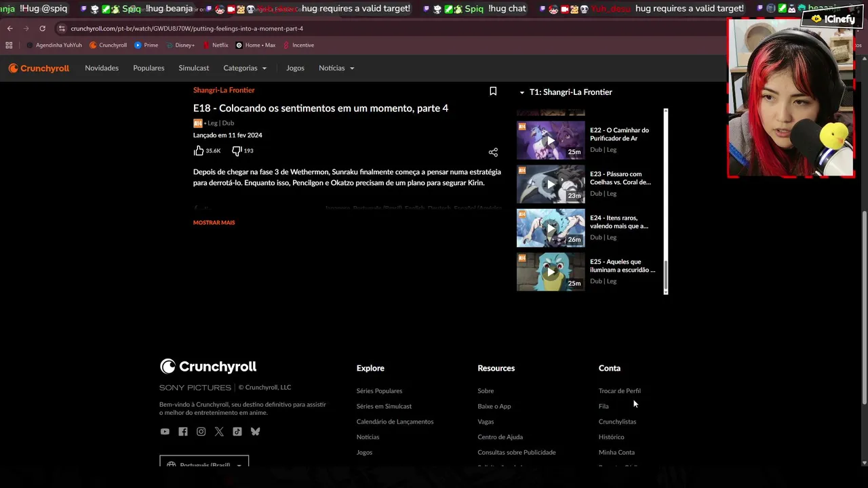Open E23 - Pássaro com Coelhas title

(x=620, y=178)
